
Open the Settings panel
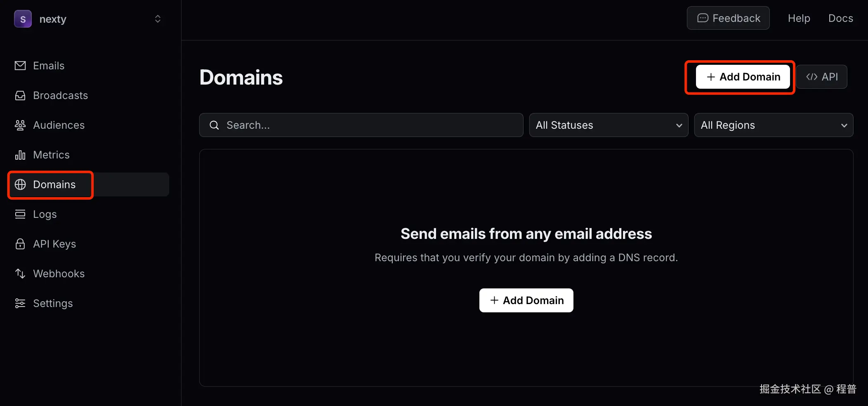point(53,303)
